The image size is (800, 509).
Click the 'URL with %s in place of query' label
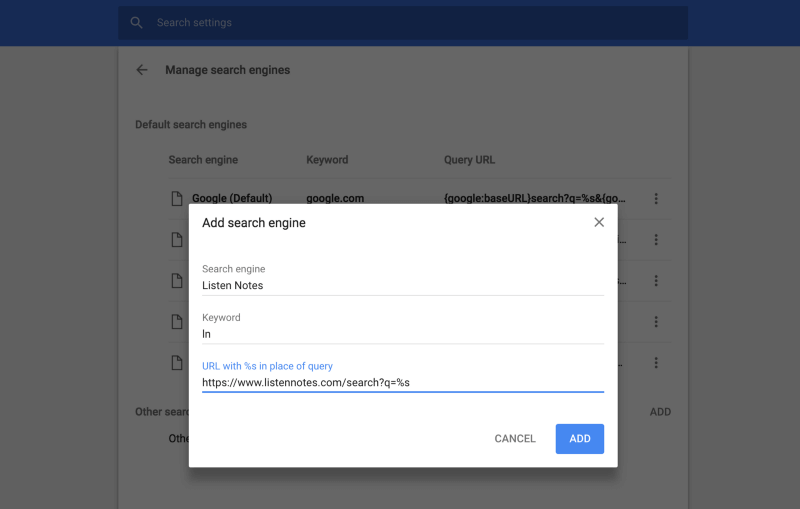coord(267,366)
